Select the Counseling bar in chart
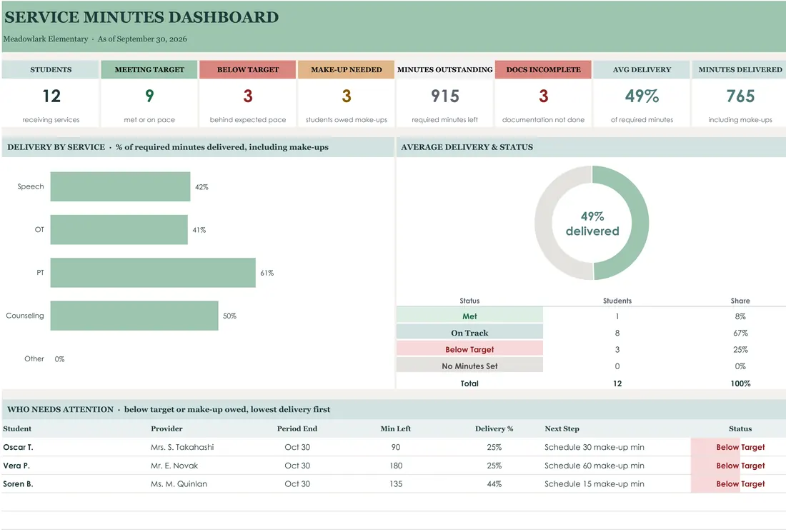Screen dimensions: 786x532 tap(134, 316)
